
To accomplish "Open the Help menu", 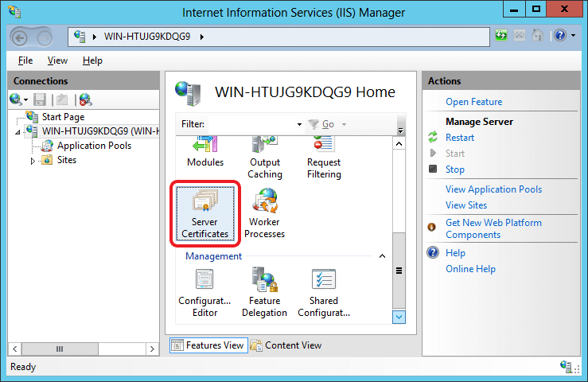I will point(92,60).
